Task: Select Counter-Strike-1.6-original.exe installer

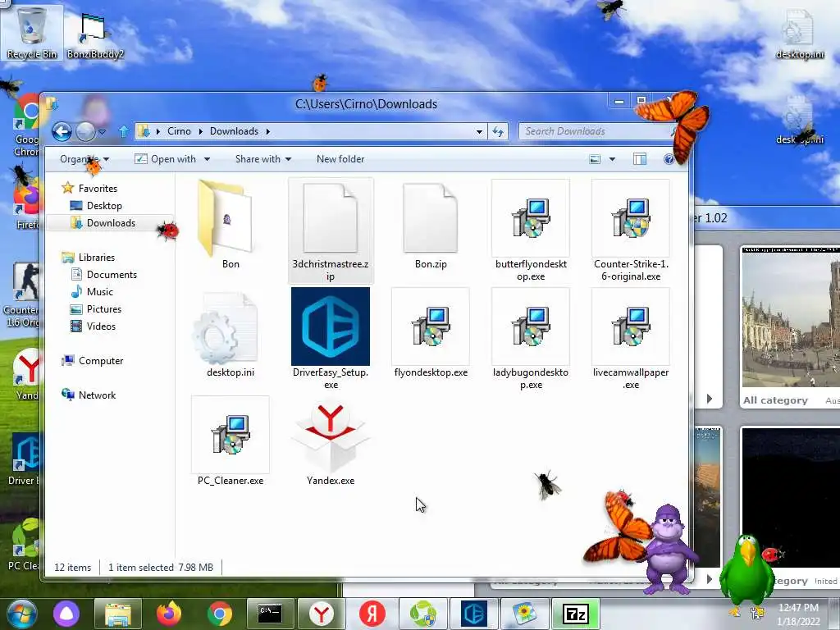Action: click(631, 231)
